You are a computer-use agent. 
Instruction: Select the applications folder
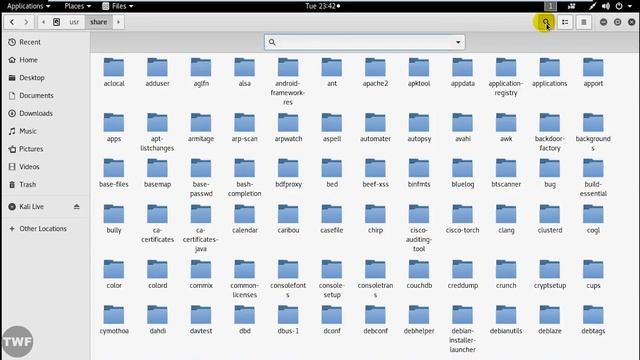point(549,72)
